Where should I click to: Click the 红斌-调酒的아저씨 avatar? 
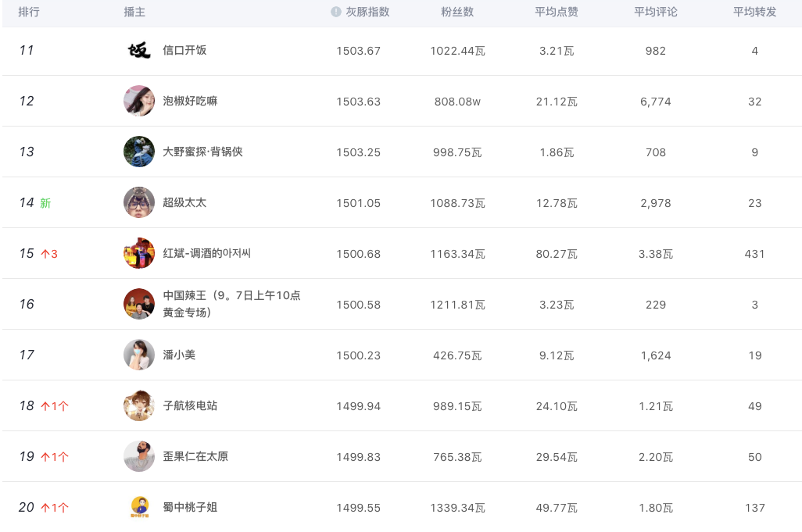pos(139,253)
